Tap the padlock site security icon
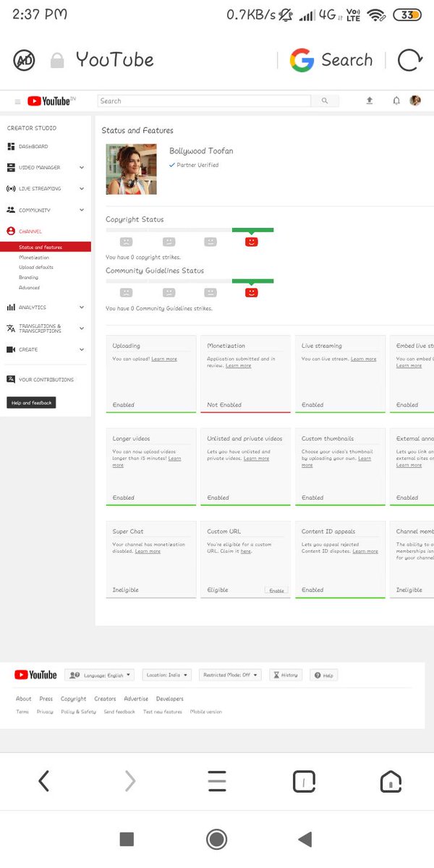 coord(57,61)
